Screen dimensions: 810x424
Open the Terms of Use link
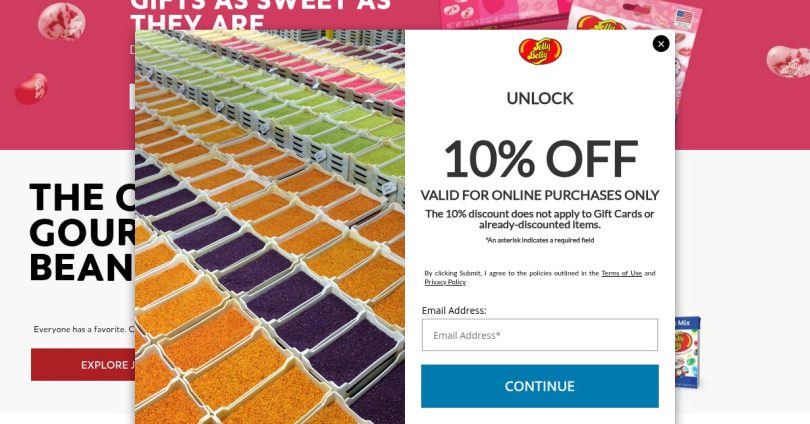pyautogui.click(x=621, y=273)
